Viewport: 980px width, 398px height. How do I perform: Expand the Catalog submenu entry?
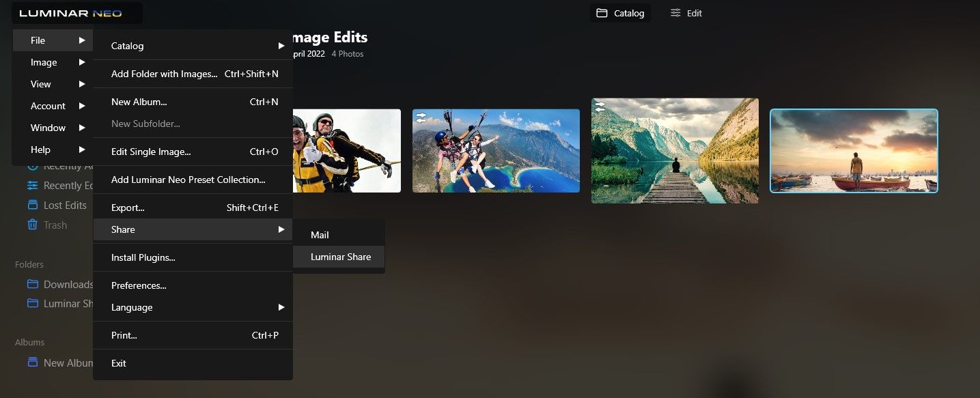(193, 46)
